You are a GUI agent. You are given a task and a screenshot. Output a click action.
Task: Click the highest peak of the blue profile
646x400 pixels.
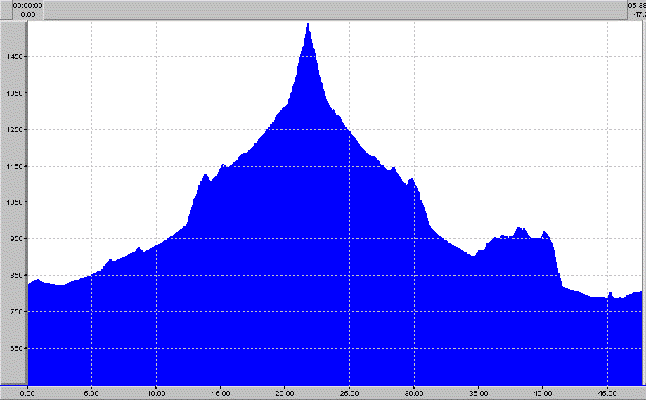tap(308, 24)
